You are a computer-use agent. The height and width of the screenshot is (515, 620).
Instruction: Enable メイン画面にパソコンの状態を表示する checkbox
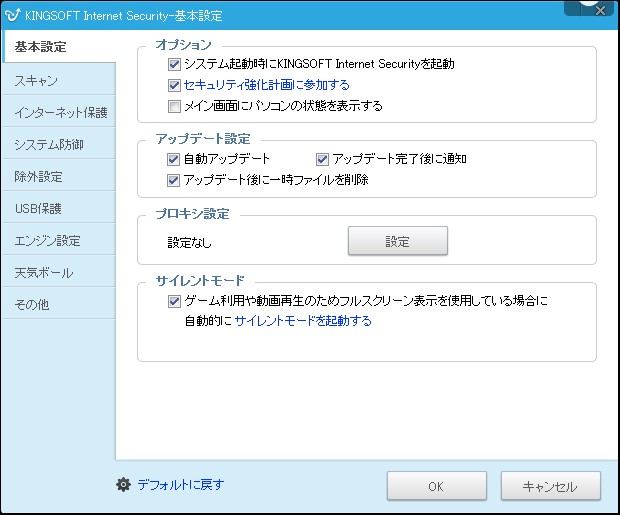pos(174,106)
